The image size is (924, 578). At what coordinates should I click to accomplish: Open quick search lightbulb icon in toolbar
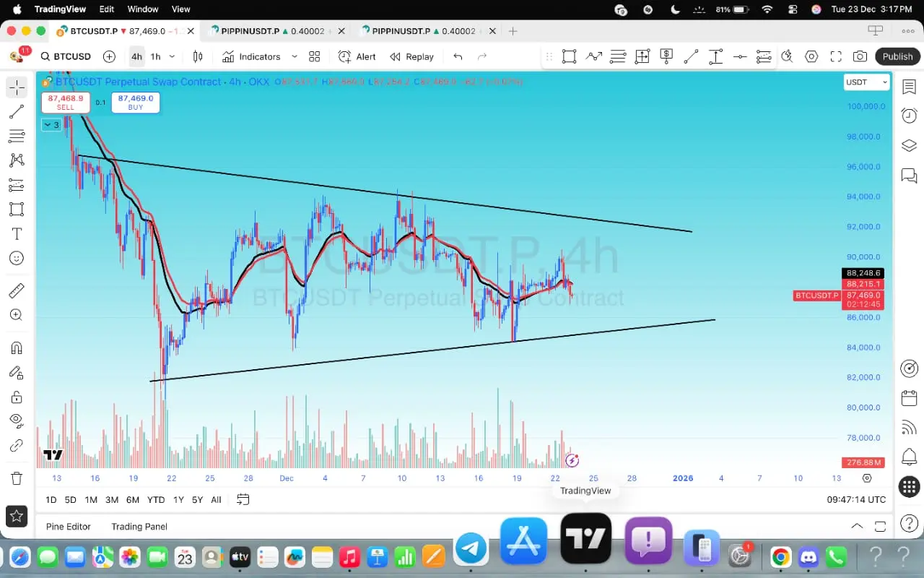(787, 56)
